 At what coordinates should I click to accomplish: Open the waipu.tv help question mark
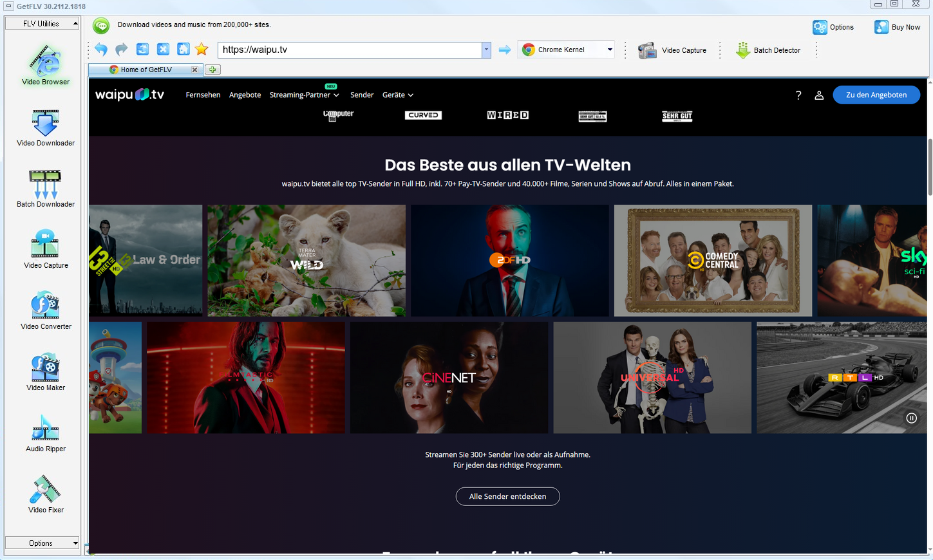point(798,95)
